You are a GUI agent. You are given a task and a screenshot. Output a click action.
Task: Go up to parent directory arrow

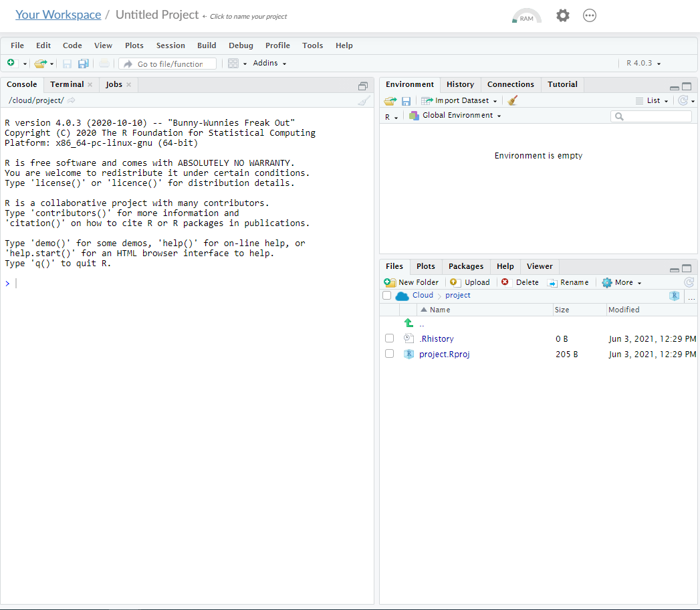tap(409, 323)
